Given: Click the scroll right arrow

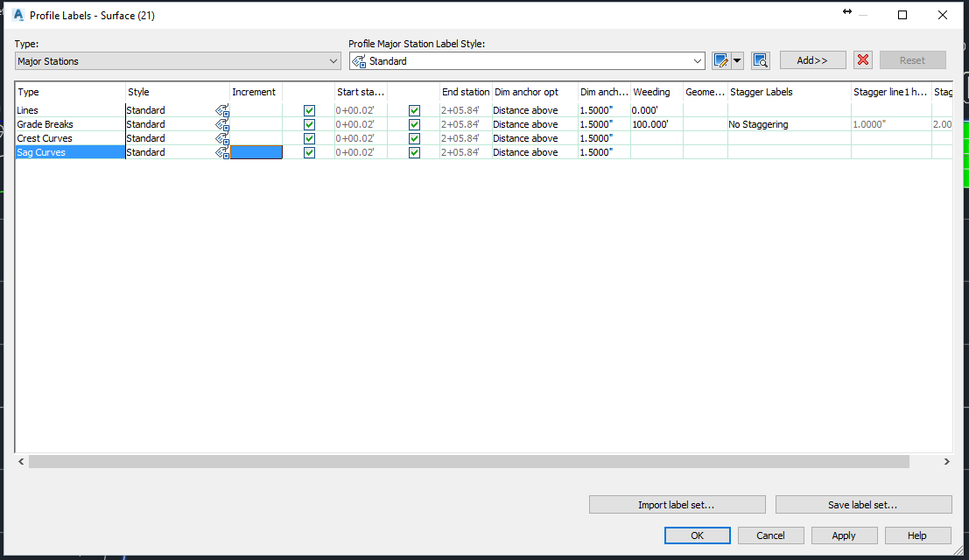Looking at the screenshot, I should click(x=946, y=462).
